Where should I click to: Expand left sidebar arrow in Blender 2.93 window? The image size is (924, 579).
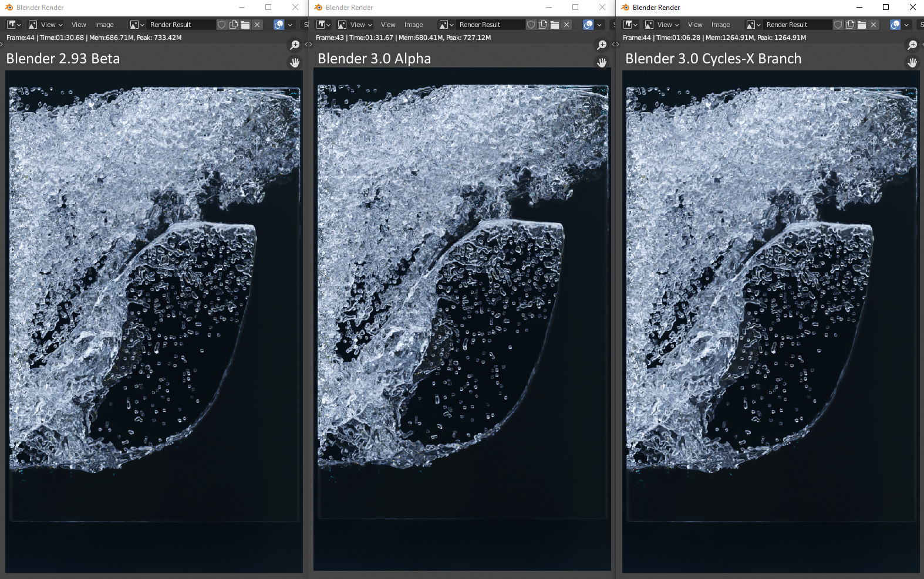(x=2, y=44)
